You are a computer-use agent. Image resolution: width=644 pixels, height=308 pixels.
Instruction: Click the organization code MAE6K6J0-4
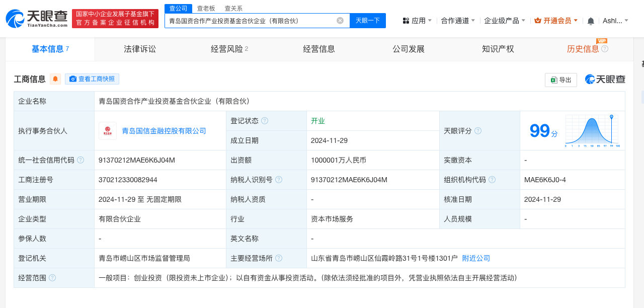click(x=545, y=180)
